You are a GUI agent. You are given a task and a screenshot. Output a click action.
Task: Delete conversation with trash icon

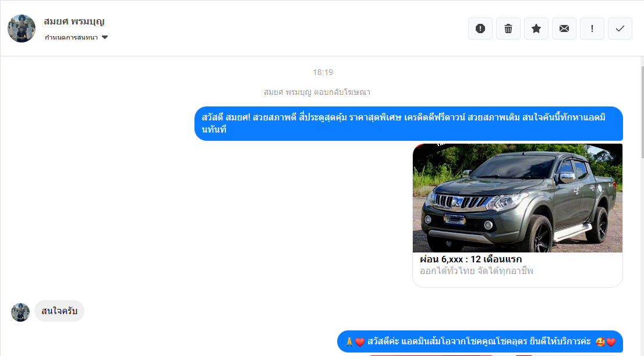click(508, 29)
